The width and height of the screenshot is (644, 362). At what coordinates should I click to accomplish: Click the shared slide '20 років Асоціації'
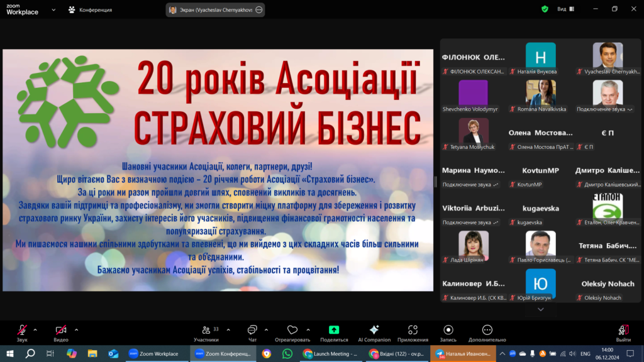coord(218,170)
